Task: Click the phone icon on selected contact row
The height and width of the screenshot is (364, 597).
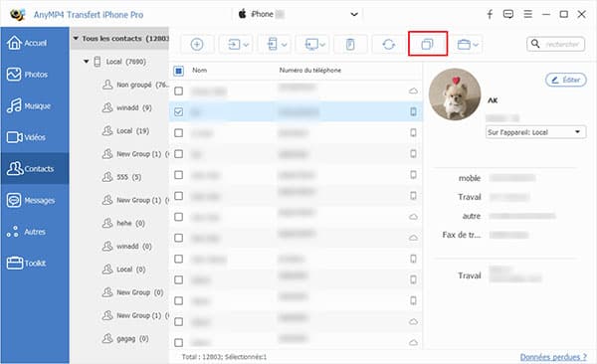Action: [413, 111]
